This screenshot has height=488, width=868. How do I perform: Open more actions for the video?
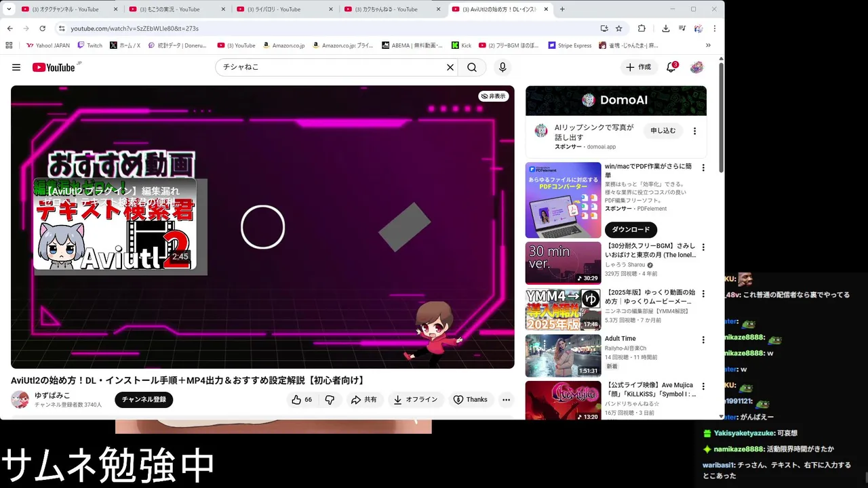click(506, 400)
